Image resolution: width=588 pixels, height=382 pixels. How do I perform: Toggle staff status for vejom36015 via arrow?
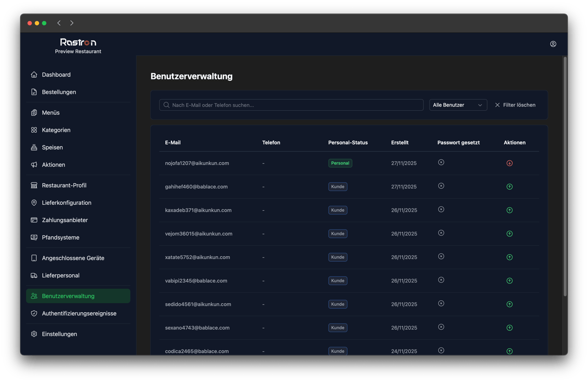coord(509,234)
